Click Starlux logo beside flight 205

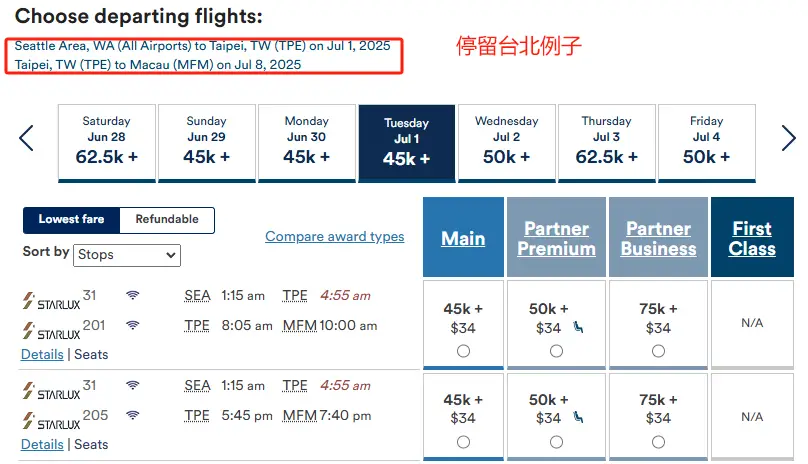coord(50,419)
